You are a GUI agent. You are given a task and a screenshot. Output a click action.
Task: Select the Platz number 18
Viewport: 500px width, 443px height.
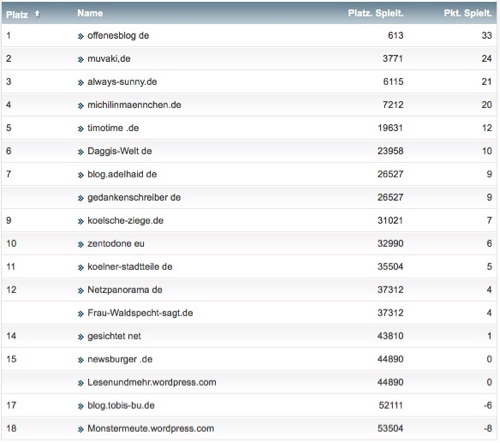(x=11, y=428)
